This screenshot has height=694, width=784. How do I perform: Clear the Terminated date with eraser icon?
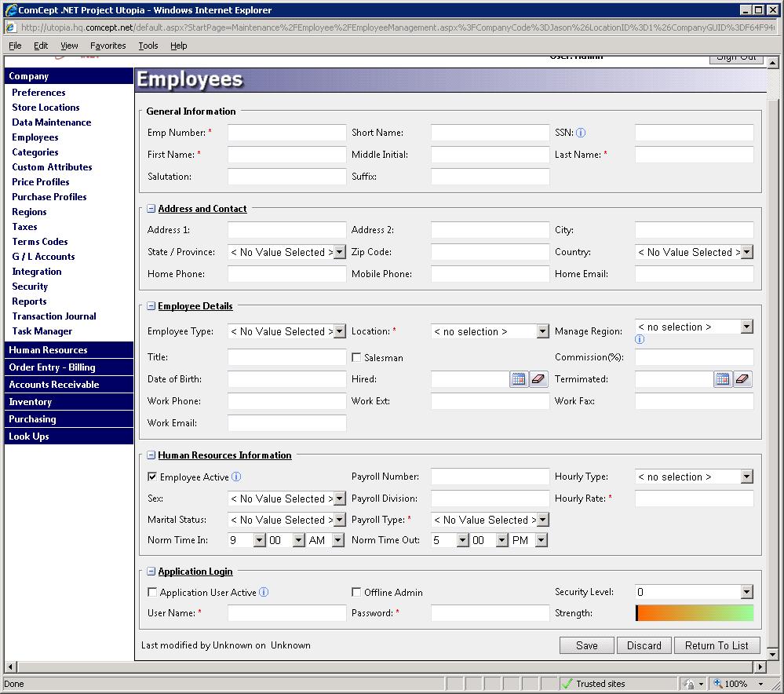click(x=742, y=379)
